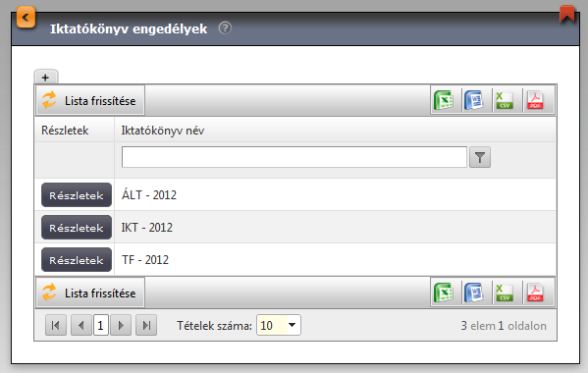This screenshot has width=588, height=373.
Task: Export to CSV from bottom toolbar
Action: (505, 293)
